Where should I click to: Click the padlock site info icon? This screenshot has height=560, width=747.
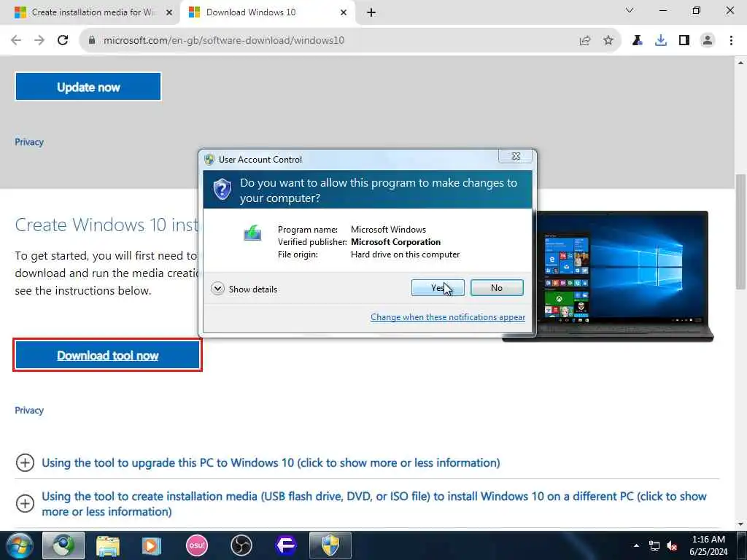(92, 41)
